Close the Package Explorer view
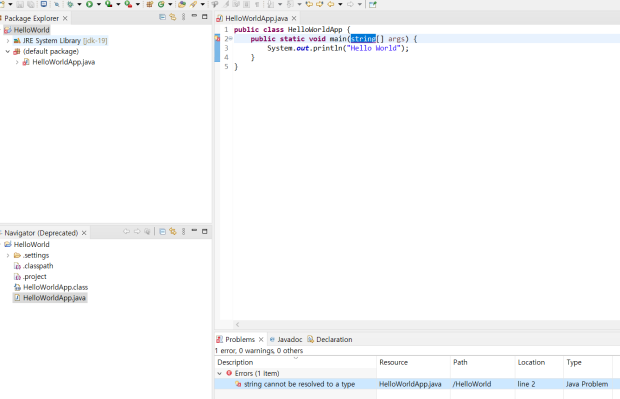Viewport: 620px width, 399px height. click(65, 18)
